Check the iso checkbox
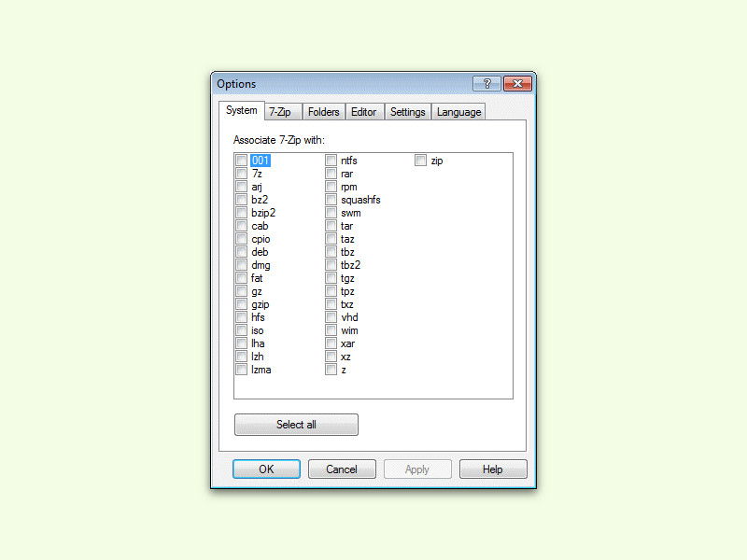 pos(242,330)
